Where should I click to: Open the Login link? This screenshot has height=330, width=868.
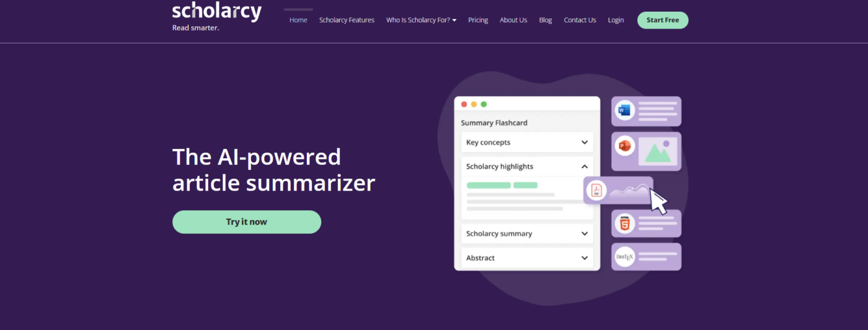point(616,20)
